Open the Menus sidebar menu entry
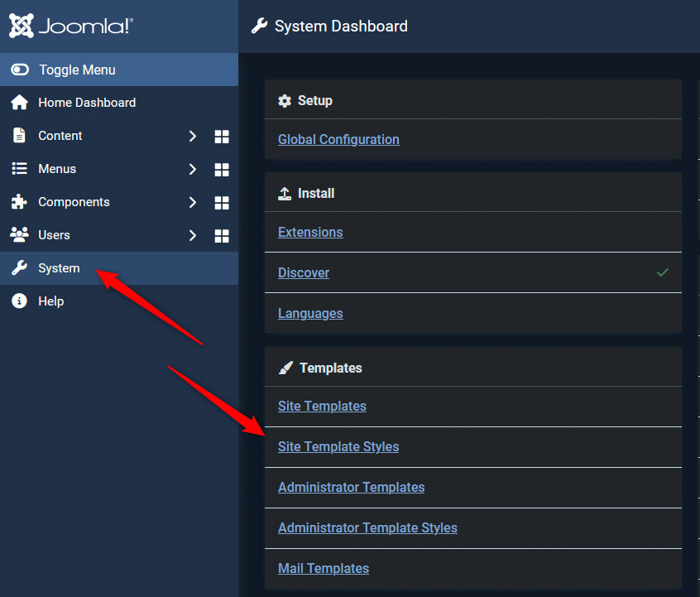 [x=60, y=168]
